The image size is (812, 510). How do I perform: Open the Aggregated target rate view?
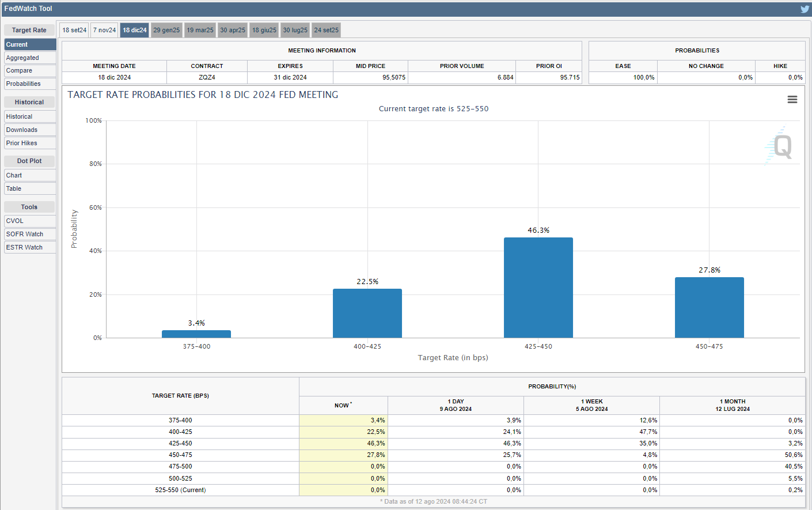30,58
